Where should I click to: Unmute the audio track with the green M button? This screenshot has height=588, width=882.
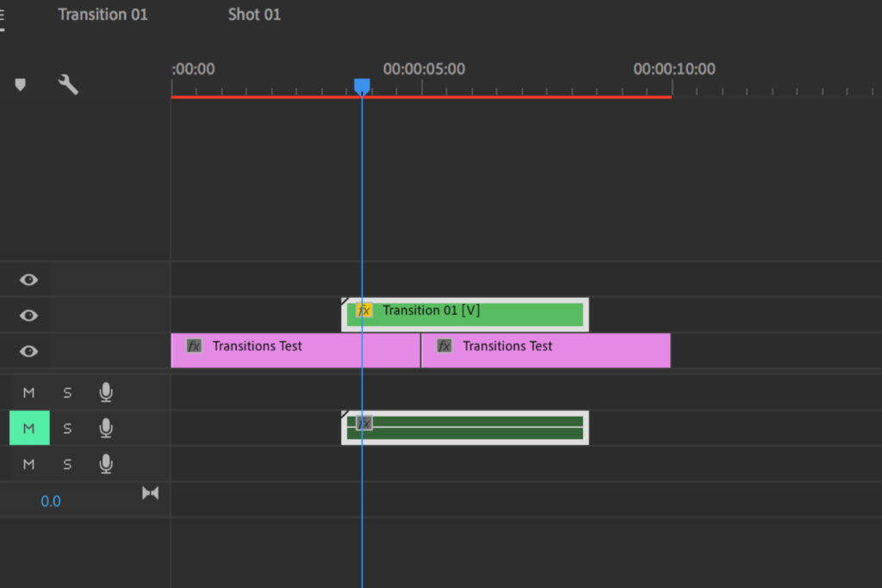(x=29, y=428)
